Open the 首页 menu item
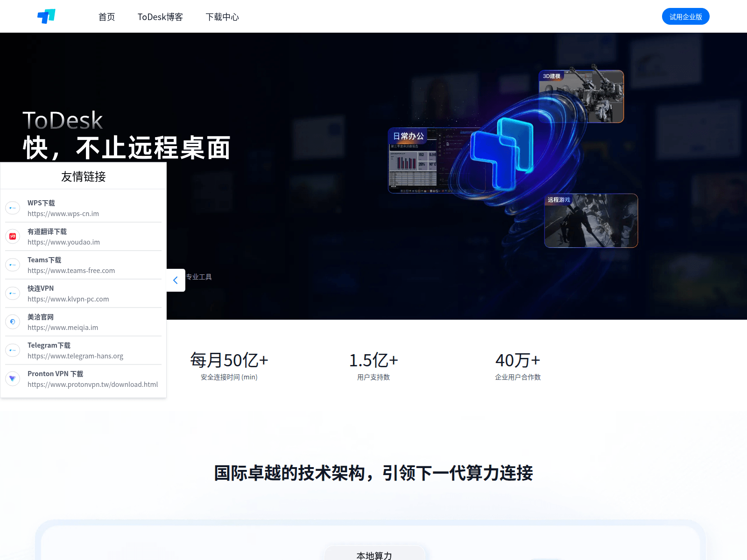Viewport: 747px width, 560px height. (107, 17)
